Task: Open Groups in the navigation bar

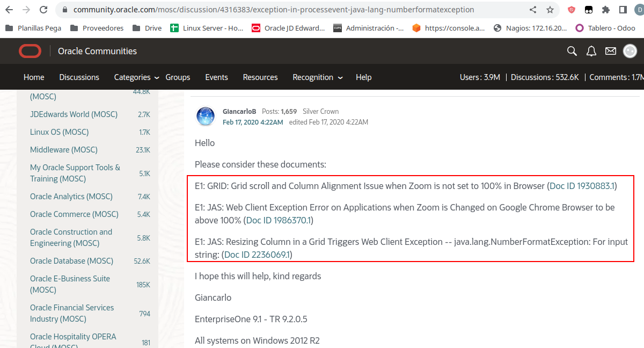Action: click(178, 77)
